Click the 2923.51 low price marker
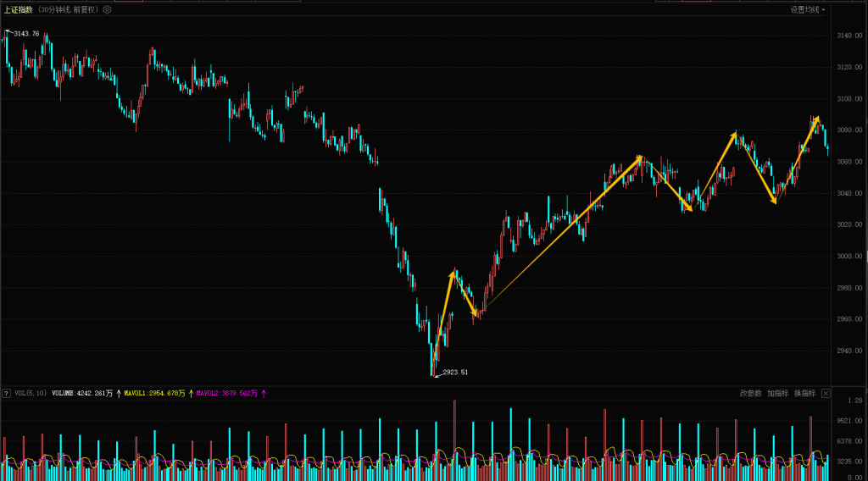The width and height of the screenshot is (868, 481). [x=454, y=372]
